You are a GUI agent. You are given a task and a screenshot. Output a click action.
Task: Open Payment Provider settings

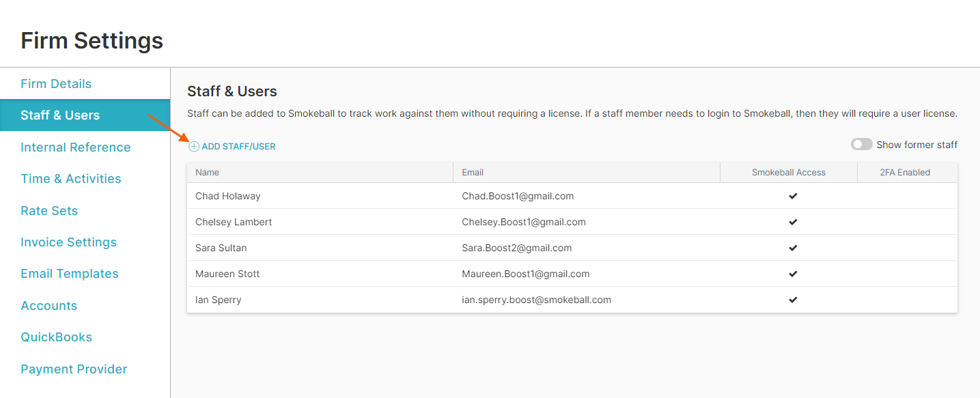click(x=74, y=369)
